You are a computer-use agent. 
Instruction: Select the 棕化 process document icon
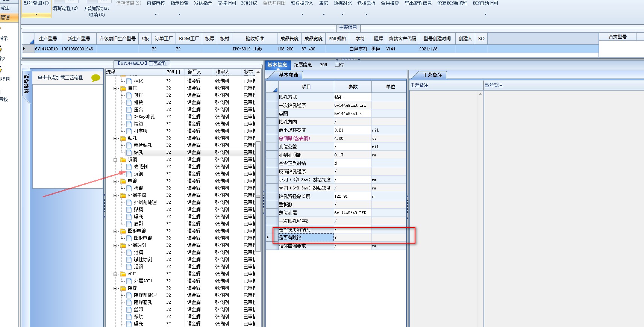click(129, 81)
